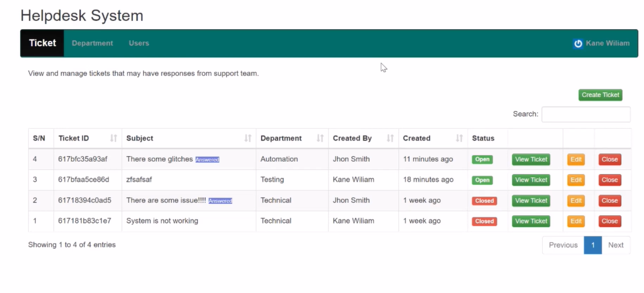Click Answered tag on 'There some glitches'
Screen dimensions: 644x293
pyautogui.click(x=207, y=160)
